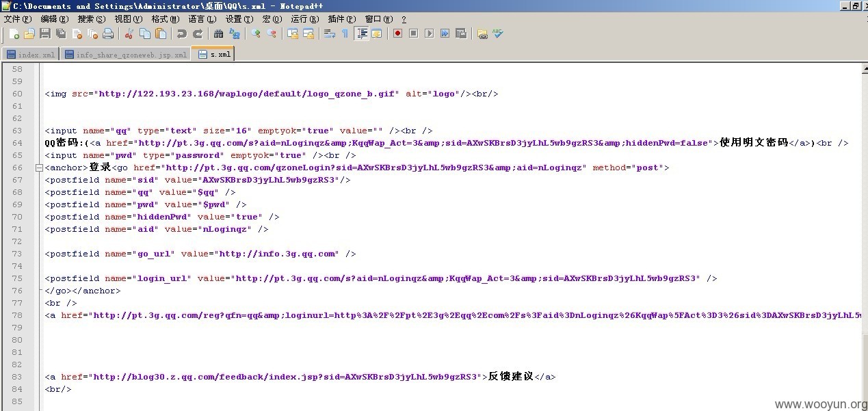This screenshot has height=411, width=868.
Task: Click the Save All toolbar icon
Action: pos(61,34)
